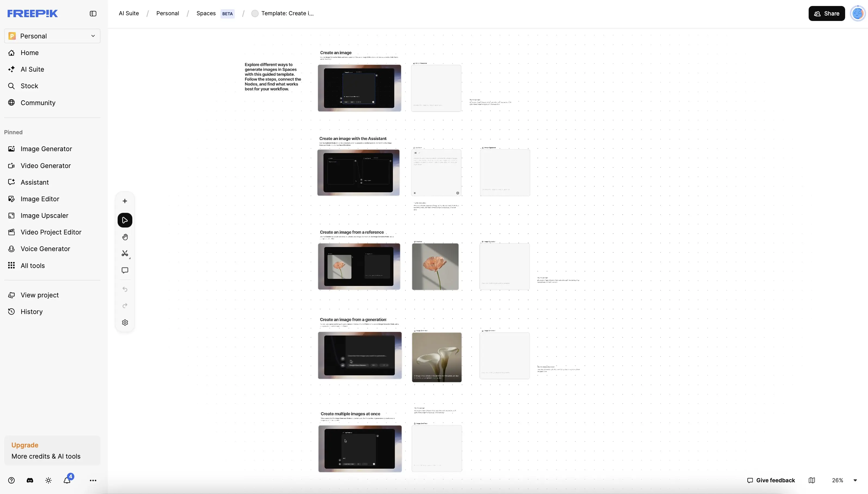Collapse the sidebar panel toggle

coord(93,14)
